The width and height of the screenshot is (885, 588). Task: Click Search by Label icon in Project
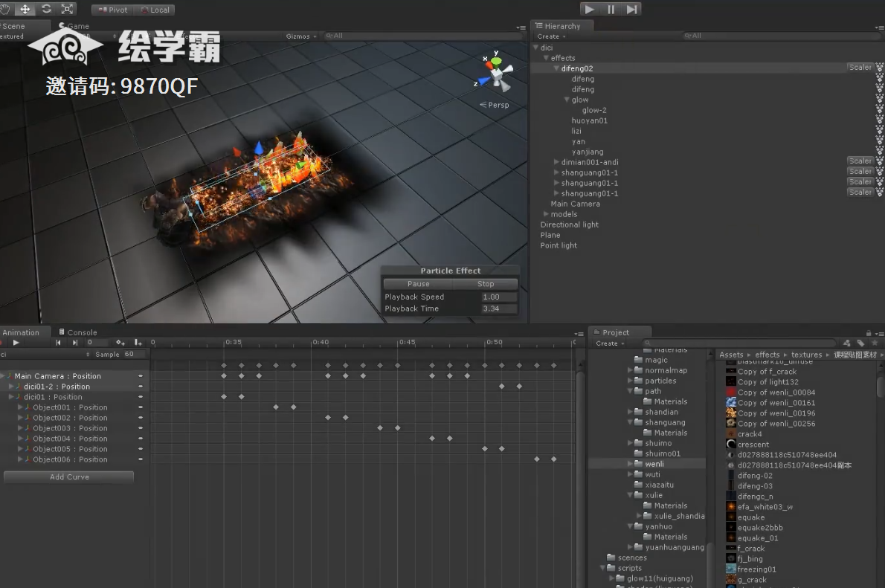(x=860, y=343)
